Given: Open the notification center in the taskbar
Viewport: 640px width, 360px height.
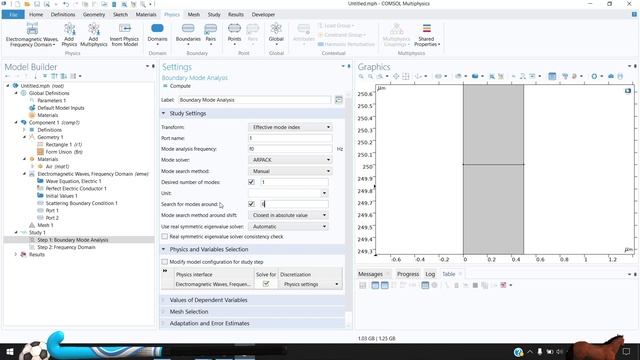Looking at the screenshot, I should tap(627, 351).
